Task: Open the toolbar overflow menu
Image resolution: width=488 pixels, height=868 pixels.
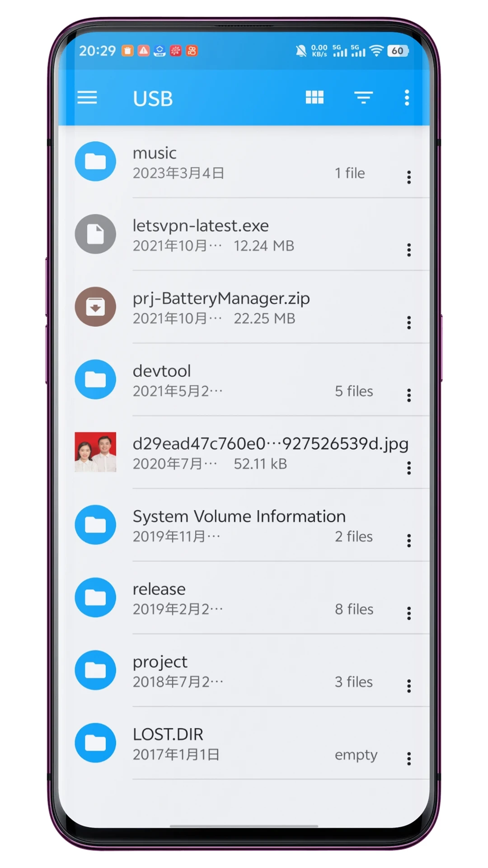Action: coord(407,98)
